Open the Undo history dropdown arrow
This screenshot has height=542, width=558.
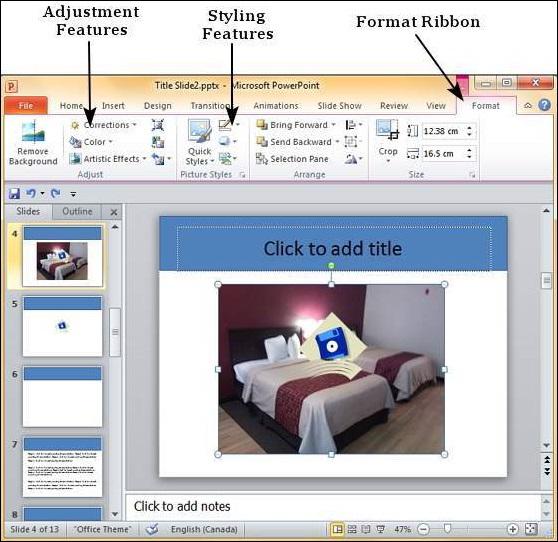tap(42, 194)
